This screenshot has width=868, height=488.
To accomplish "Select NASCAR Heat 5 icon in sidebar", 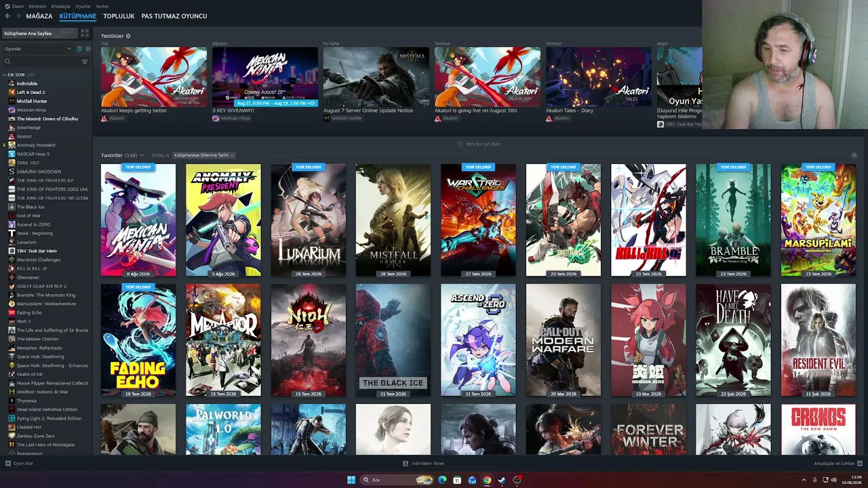I will coord(12,154).
